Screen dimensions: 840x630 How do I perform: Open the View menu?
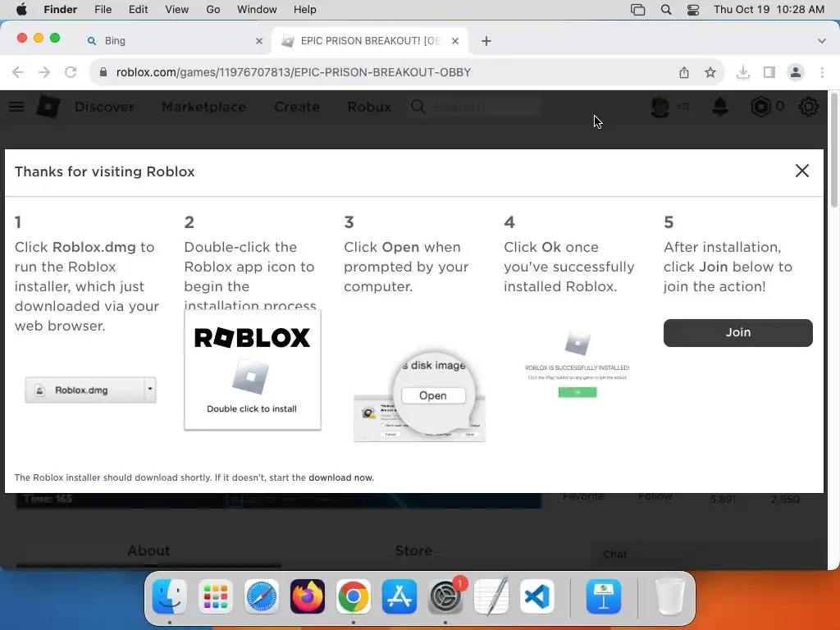point(177,10)
